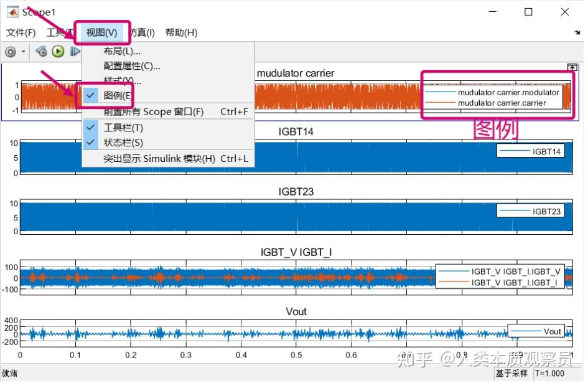Click the IGBT14 legend box

point(531,151)
